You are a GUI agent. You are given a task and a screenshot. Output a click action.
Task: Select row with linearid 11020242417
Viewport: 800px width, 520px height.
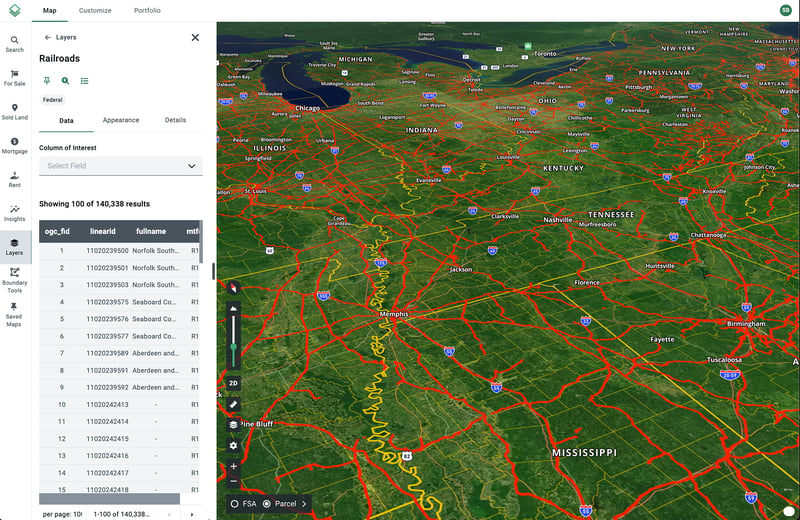[119, 473]
